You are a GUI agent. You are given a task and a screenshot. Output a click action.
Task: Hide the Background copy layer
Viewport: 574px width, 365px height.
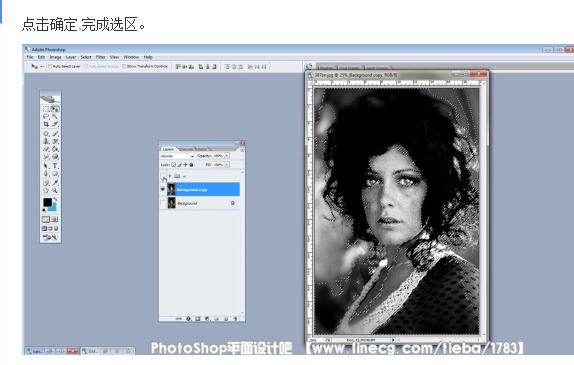(163, 189)
